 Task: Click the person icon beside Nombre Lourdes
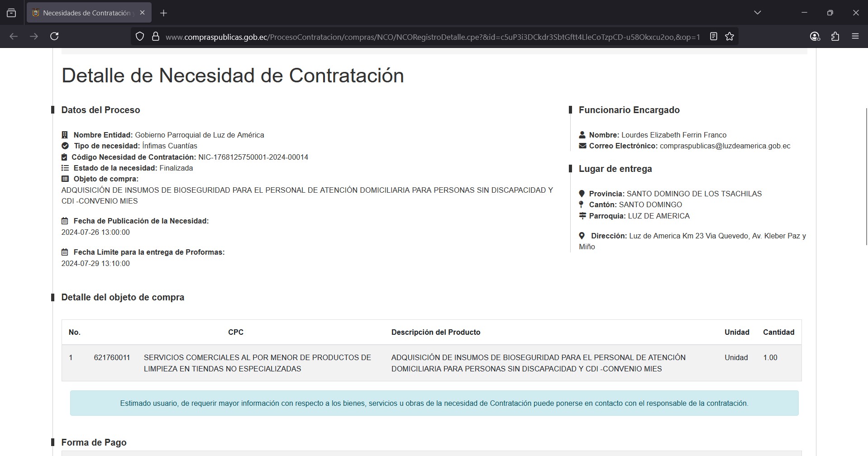582,135
